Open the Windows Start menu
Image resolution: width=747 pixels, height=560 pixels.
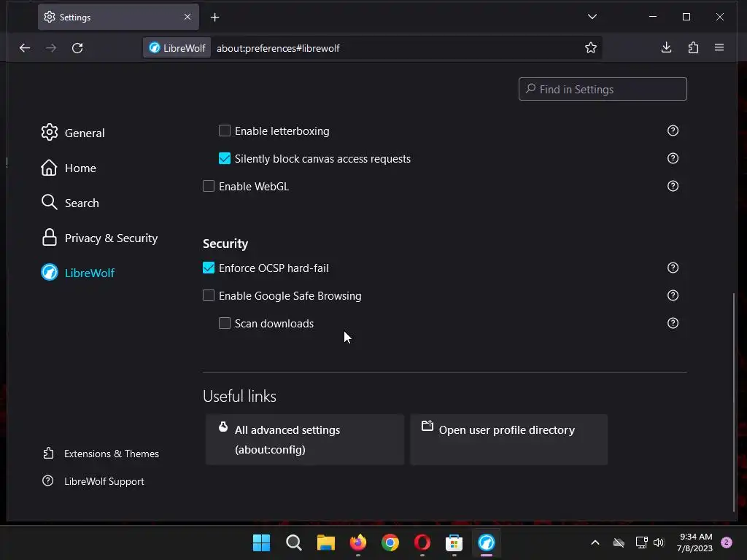(261, 542)
